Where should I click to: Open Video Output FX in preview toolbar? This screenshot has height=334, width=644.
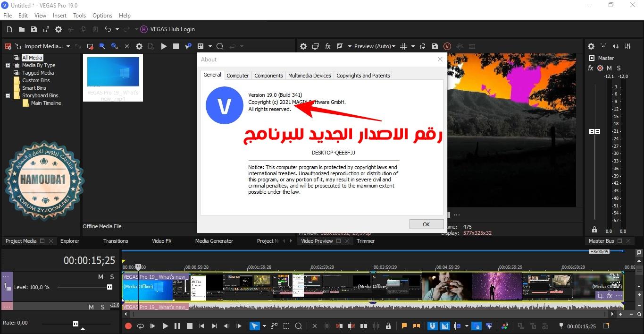click(328, 46)
